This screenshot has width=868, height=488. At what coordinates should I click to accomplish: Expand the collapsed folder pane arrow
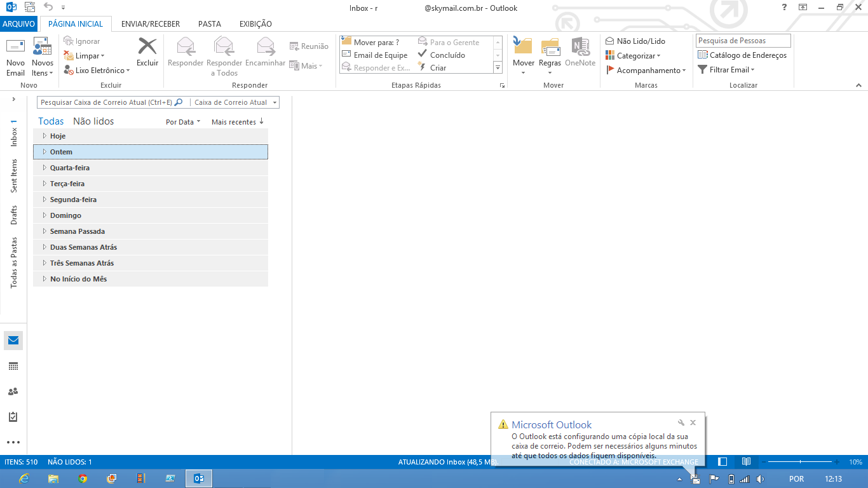(13, 100)
